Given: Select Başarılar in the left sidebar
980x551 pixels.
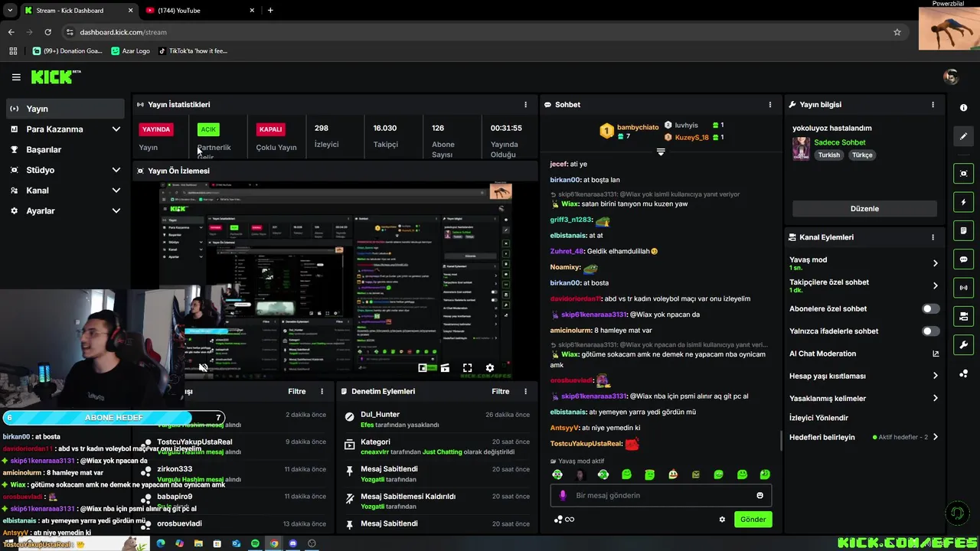Looking at the screenshot, I should (65, 150).
